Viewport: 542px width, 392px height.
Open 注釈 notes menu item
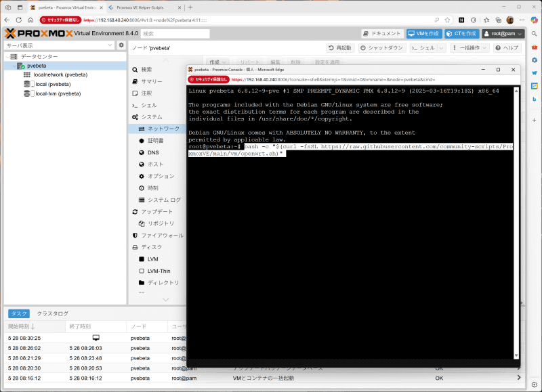click(x=146, y=93)
